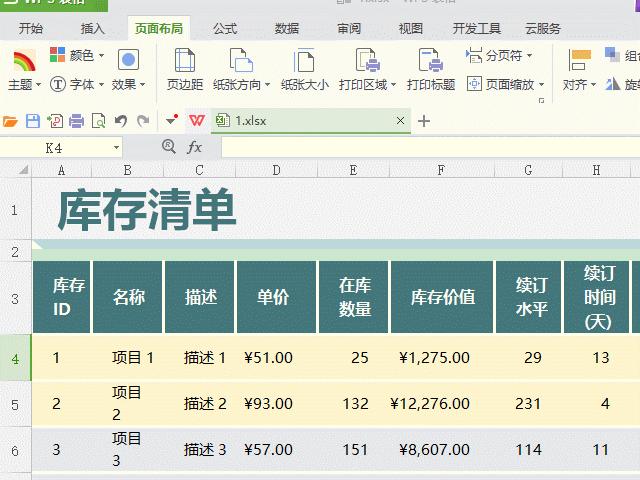
Task: Click the fx insert function icon
Action: click(x=195, y=147)
